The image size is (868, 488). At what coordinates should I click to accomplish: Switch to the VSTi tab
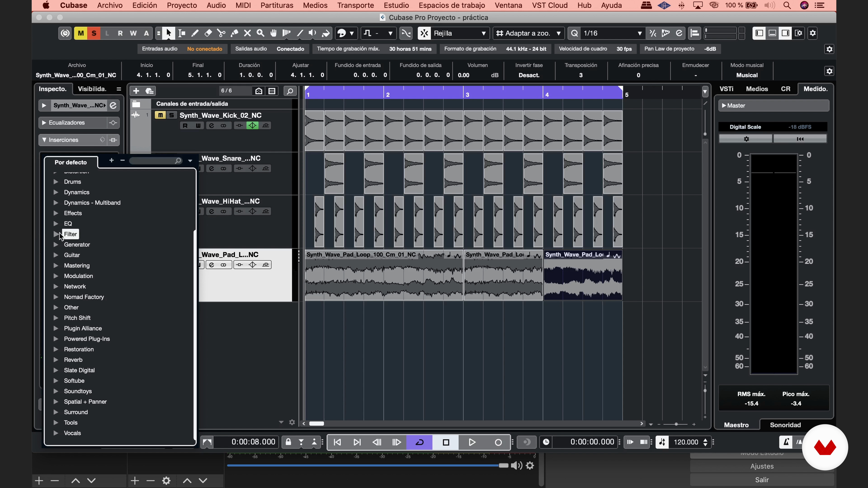pyautogui.click(x=726, y=89)
